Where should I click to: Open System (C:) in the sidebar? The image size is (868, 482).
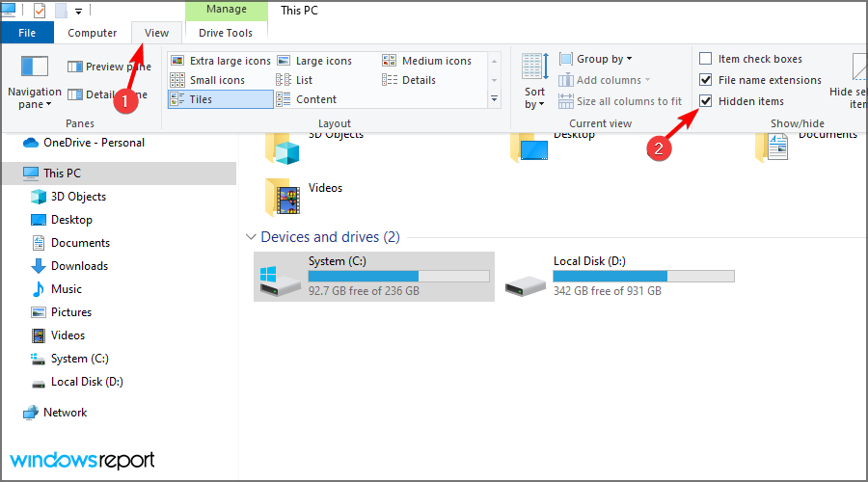pos(69,359)
